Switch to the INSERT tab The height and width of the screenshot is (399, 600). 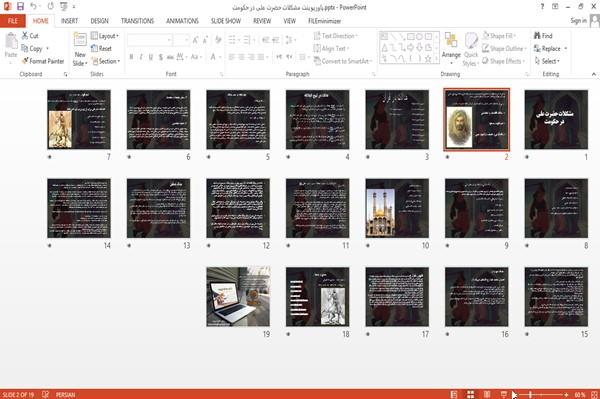point(69,21)
